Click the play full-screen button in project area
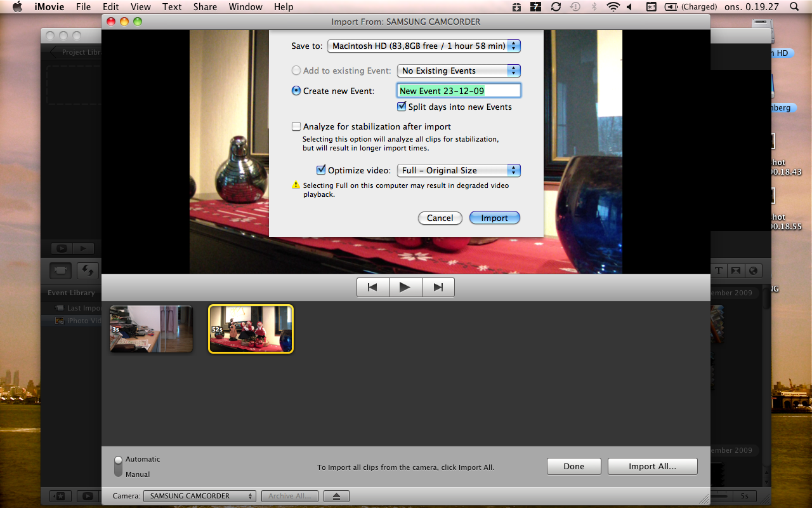Viewport: 812px width, 508px height. coord(62,249)
